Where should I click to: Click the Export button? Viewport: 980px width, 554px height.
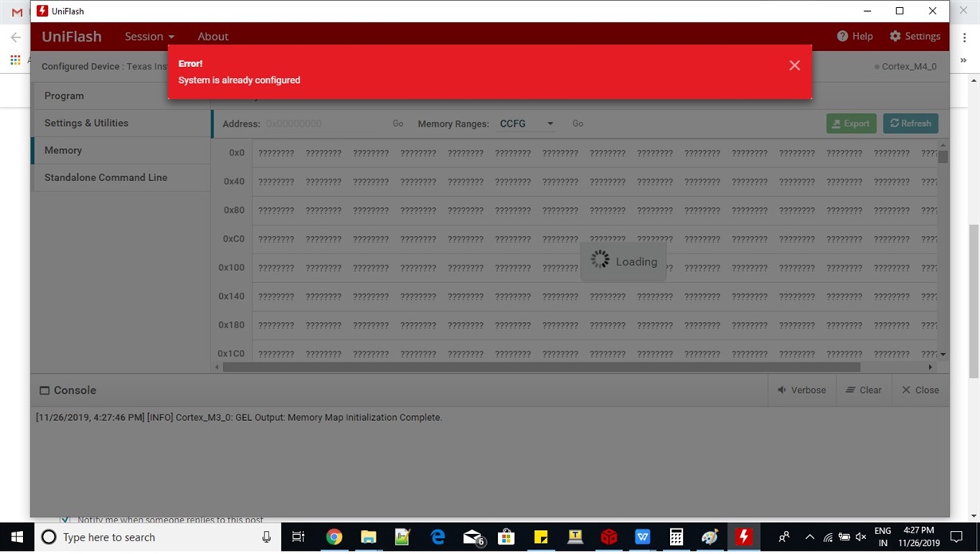coord(851,124)
